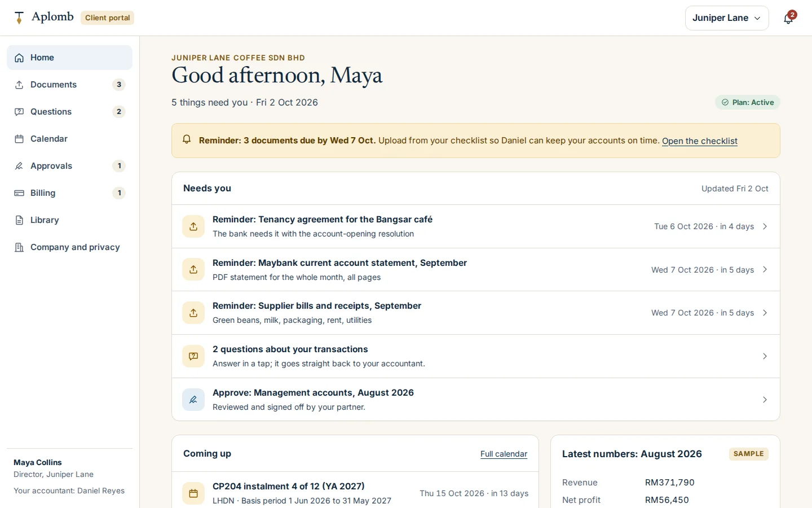Click the Questions speech-bubble icon in sidebar
The height and width of the screenshot is (508, 812).
[x=19, y=112]
